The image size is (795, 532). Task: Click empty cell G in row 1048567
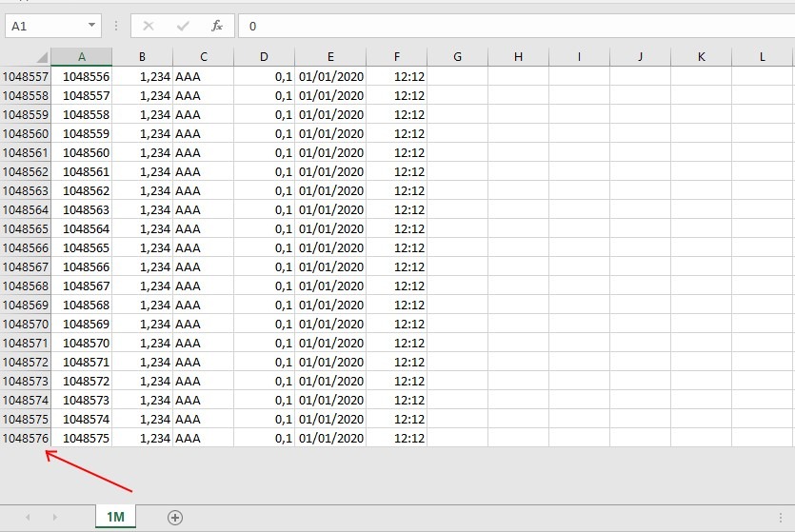(457, 266)
